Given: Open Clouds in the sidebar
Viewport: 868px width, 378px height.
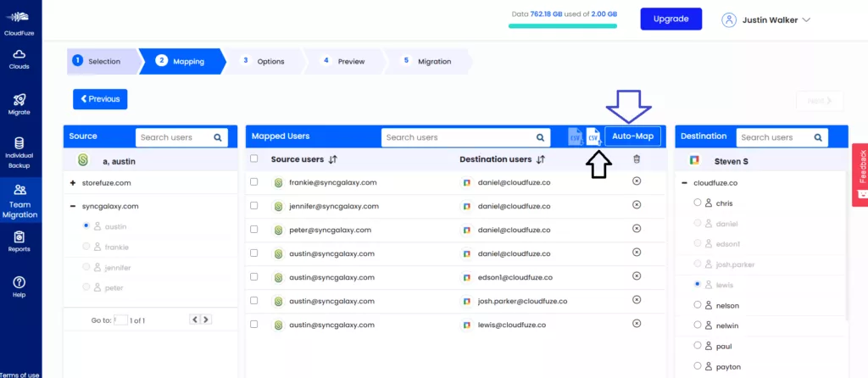Looking at the screenshot, I should 19,60.
